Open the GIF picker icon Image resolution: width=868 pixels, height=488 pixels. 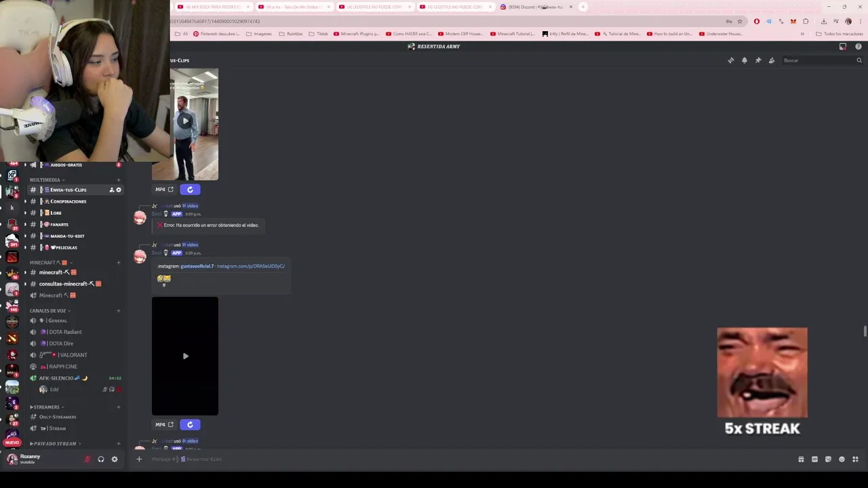point(814,459)
